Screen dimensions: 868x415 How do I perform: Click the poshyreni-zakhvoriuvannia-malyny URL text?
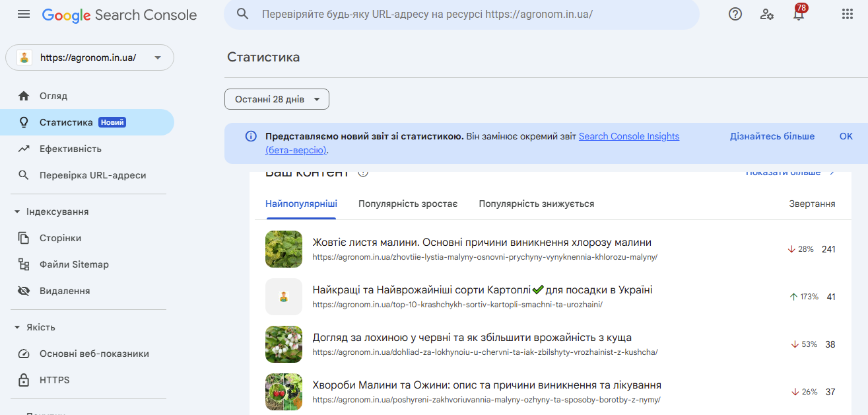click(x=486, y=400)
